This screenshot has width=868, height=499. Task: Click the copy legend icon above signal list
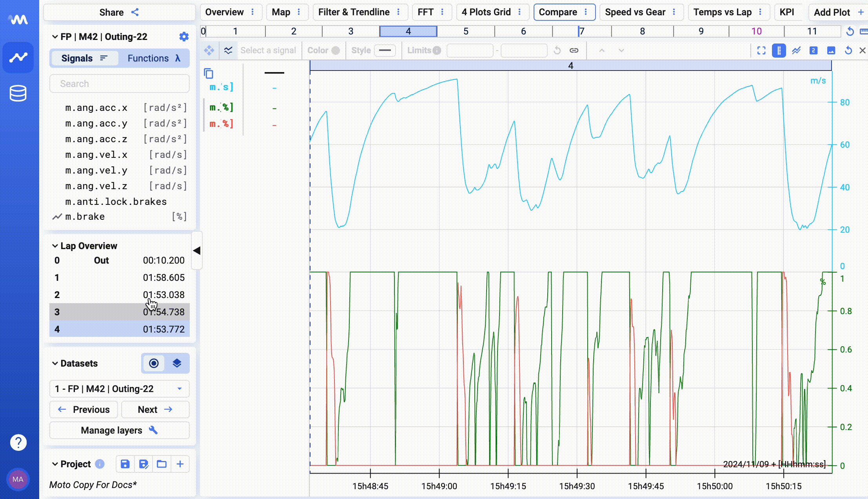209,73
